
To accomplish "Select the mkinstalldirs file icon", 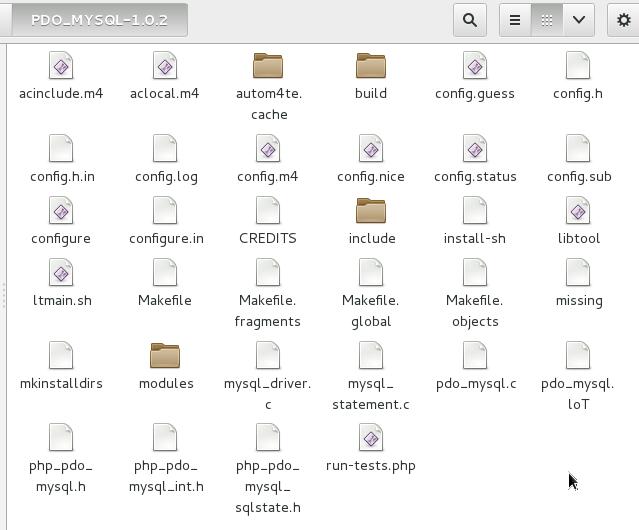I will [x=61, y=355].
